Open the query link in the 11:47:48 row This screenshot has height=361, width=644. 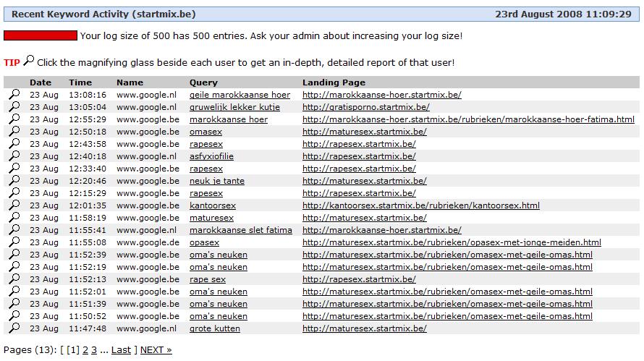coord(215,328)
